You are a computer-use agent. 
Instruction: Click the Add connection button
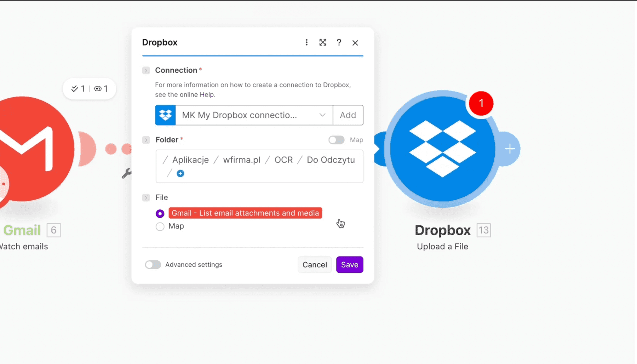tap(348, 115)
